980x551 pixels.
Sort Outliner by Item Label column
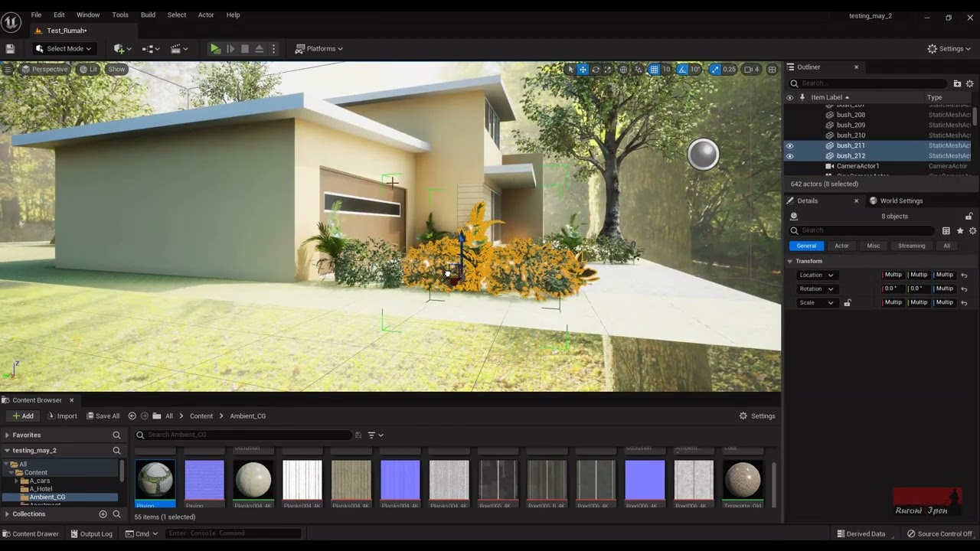click(x=830, y=97)
